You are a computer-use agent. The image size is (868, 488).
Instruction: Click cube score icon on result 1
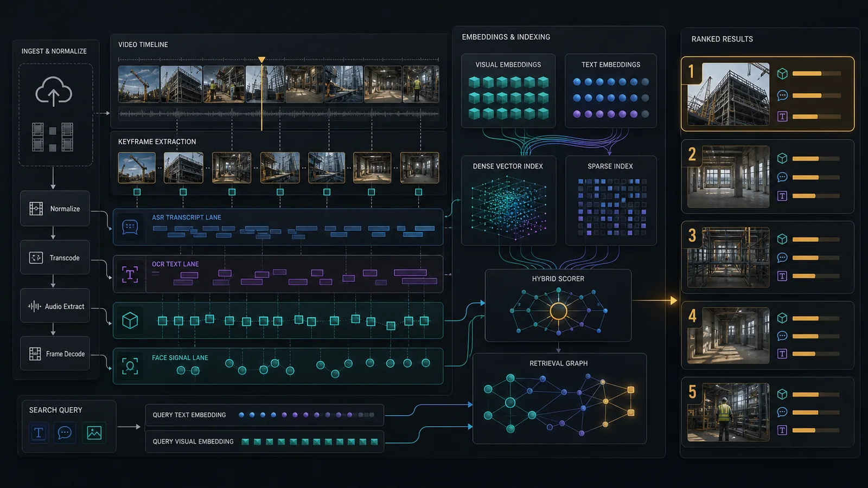(782, 74)
